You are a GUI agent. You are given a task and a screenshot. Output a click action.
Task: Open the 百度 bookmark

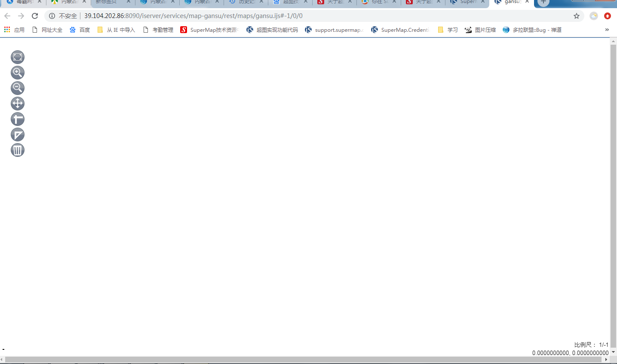coord(80,30)
